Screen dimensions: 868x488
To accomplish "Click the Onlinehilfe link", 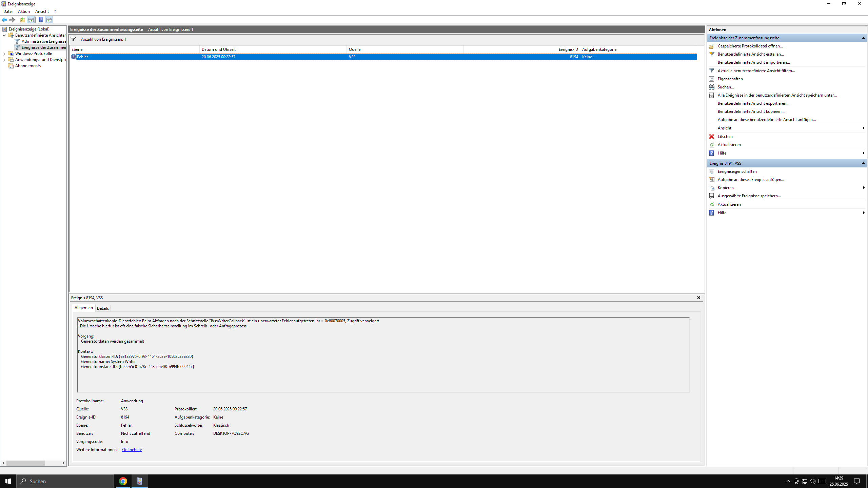I will click(132, 450).
